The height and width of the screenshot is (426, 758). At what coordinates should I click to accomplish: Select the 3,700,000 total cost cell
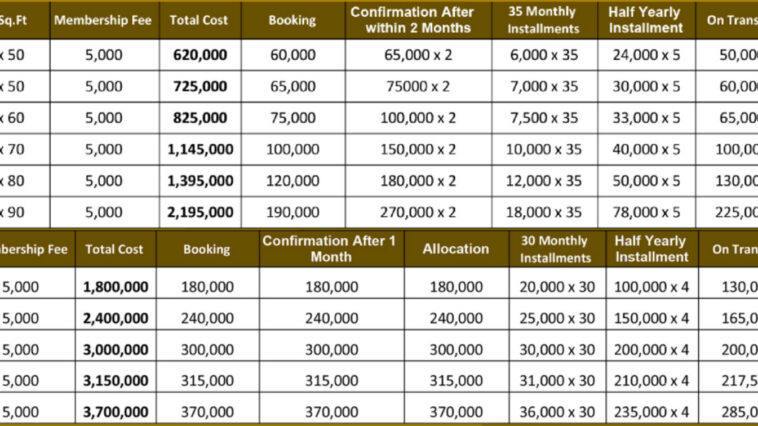point(116,412)
